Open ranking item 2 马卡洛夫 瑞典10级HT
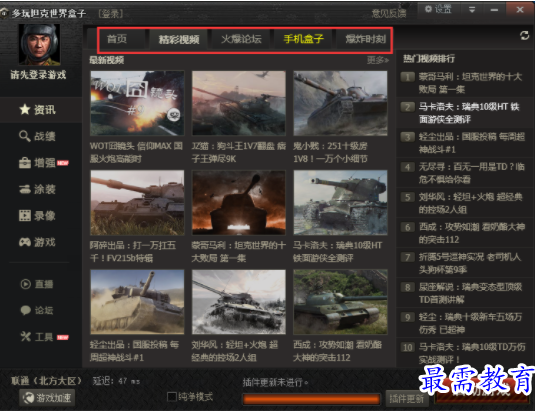Screen dimensions: 543x411 (465, 113)
